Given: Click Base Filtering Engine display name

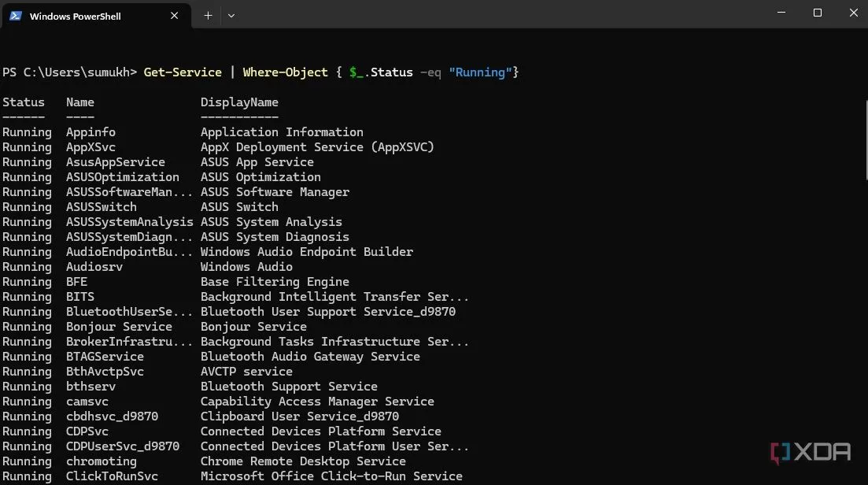Looking at the screenshot, I should click(x=275, y=282).
